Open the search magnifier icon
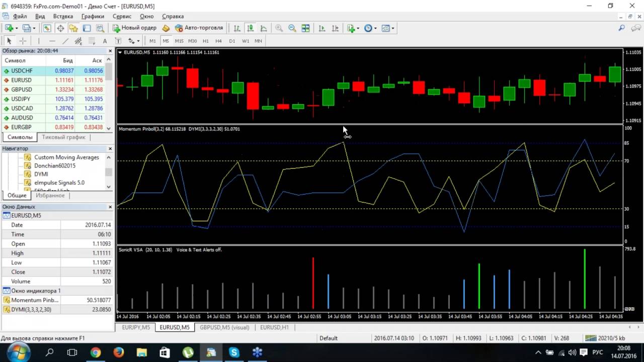The height and width of the screenshot is (362, 644). tap(622, 28)
